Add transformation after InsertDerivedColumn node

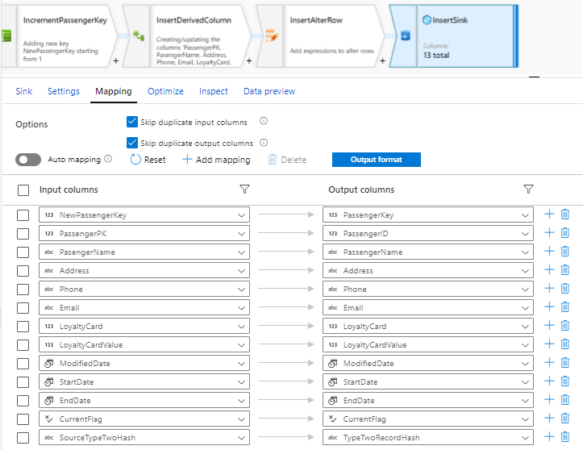tap(249, 61)
